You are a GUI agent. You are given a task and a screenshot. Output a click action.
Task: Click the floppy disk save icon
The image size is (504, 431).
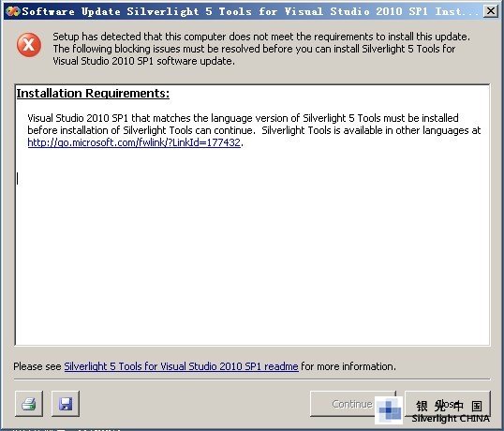(66, 404)
